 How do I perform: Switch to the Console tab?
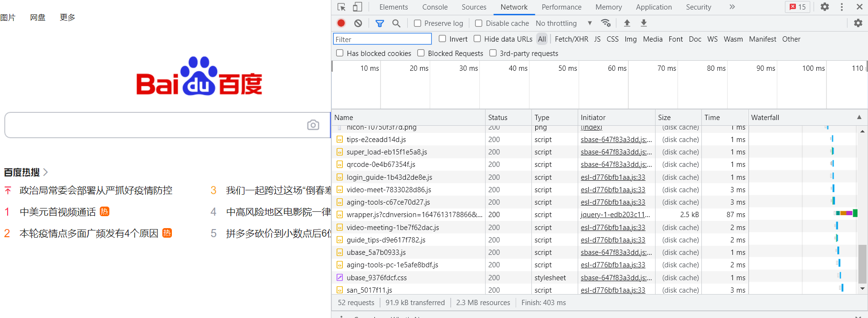(435, 7)
